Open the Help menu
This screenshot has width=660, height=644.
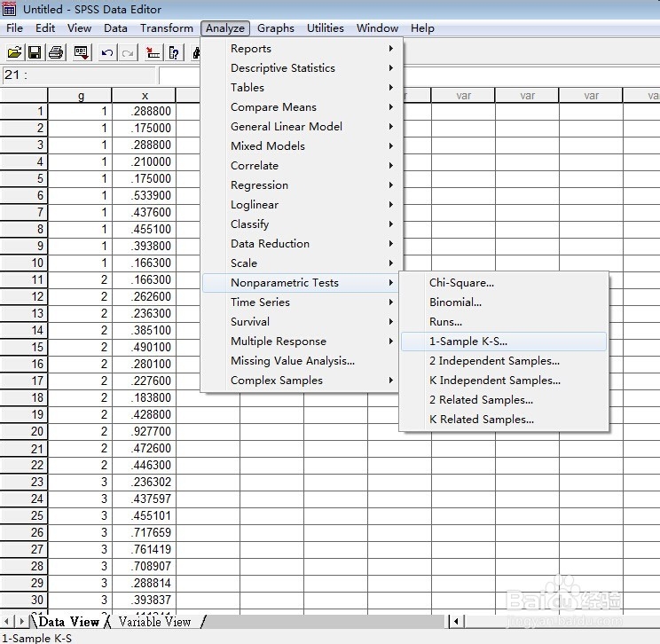click(422, 28)
